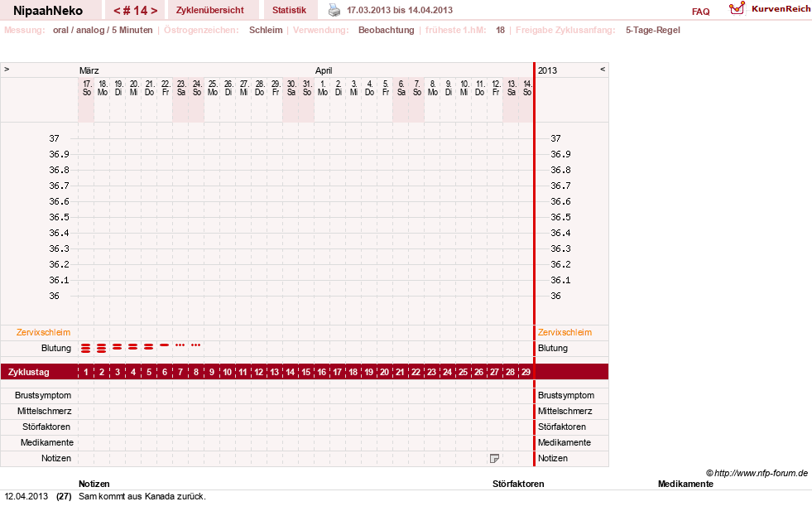The height and width of the screenshot is (516, 812).
Task: Click the right Notizen row label
Action: point(553,459)
